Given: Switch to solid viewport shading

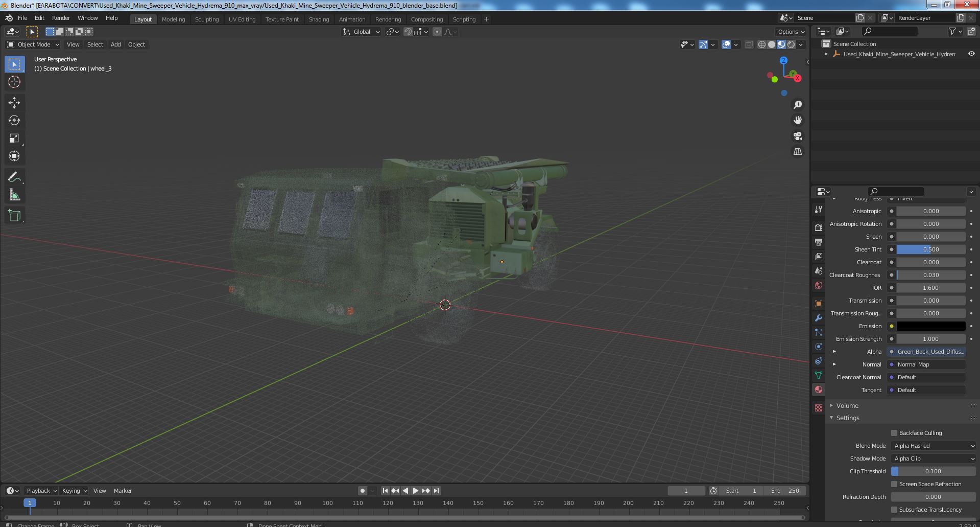Looking at the screenshot, I should [x=772, y=44].
